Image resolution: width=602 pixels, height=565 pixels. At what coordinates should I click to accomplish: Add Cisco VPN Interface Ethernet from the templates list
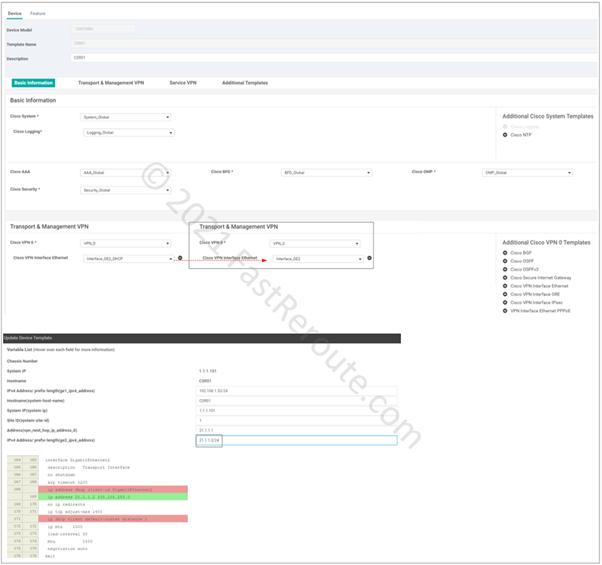(x=505, y=286)
